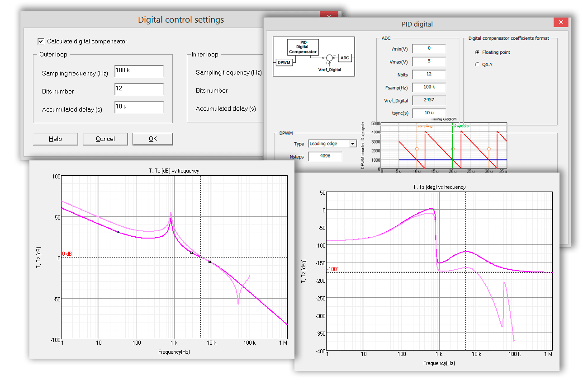Toggle the Calculate digital compensator checkbox
Screen dimensions: 588x384
tap(41, 41)
